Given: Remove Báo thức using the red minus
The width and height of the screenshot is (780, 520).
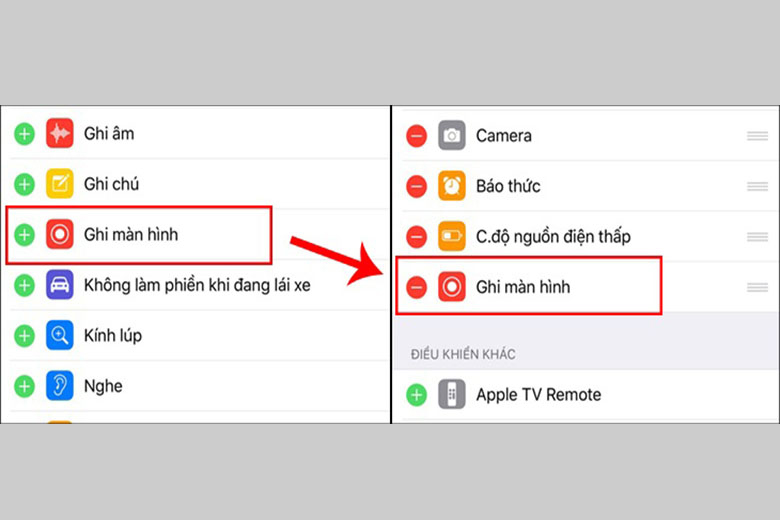Looking at the screenshot, I should click(416, 186).
